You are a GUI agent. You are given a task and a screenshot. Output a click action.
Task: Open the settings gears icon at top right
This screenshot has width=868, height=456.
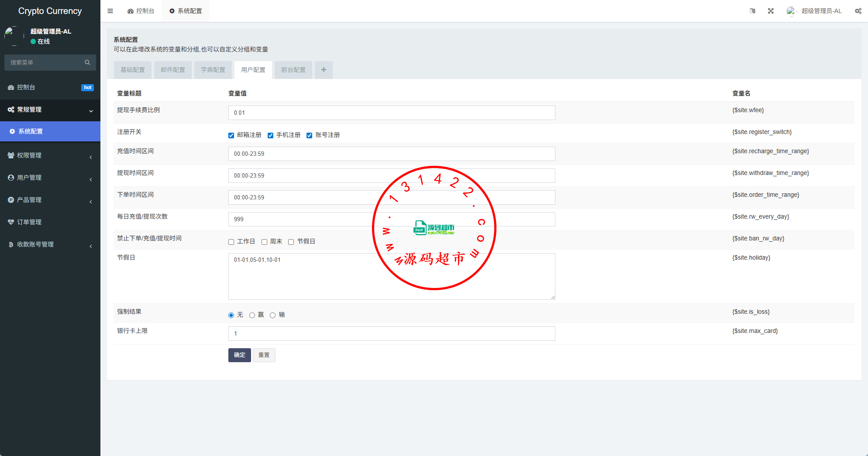pos(858,11)
